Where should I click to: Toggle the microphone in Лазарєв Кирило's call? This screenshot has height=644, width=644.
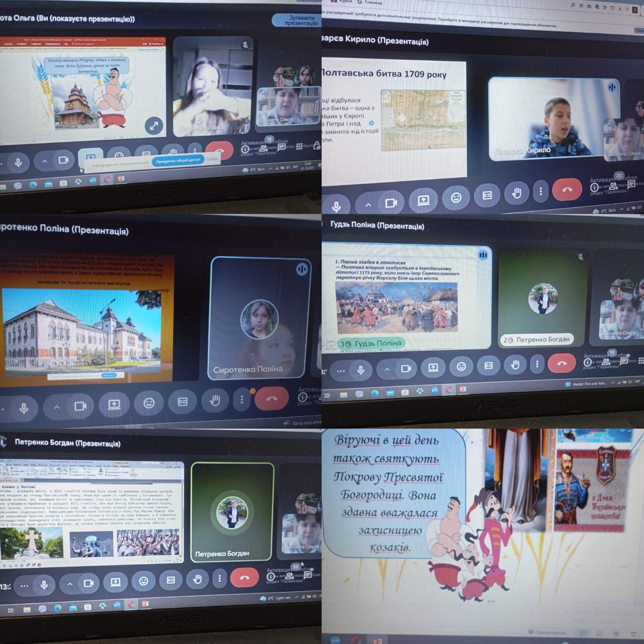pos(336,206)
